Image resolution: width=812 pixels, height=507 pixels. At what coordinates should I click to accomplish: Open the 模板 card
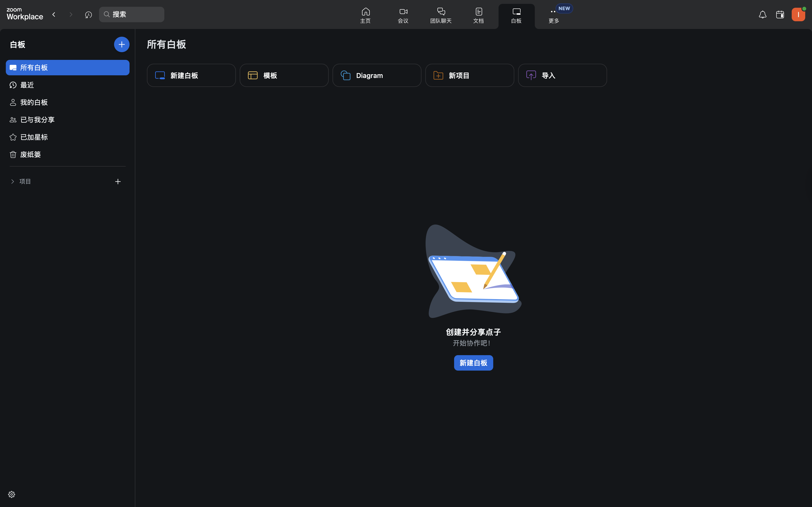pos(284,75)
